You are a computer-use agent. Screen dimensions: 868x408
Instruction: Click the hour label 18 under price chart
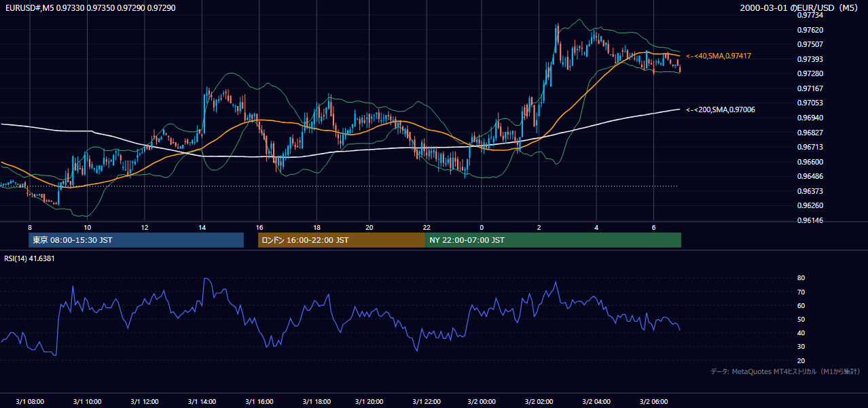[317, 226]
